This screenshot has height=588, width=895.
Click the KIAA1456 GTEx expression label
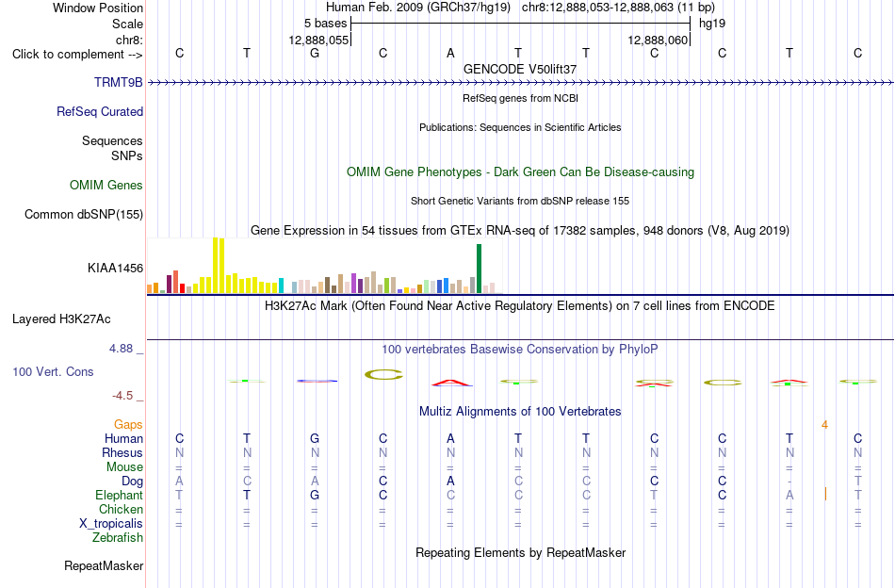[x=115, y=268]
